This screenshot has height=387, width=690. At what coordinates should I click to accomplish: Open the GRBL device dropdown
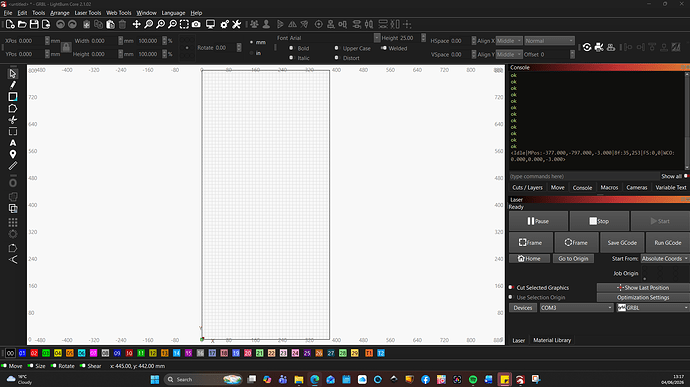[653, 308]
